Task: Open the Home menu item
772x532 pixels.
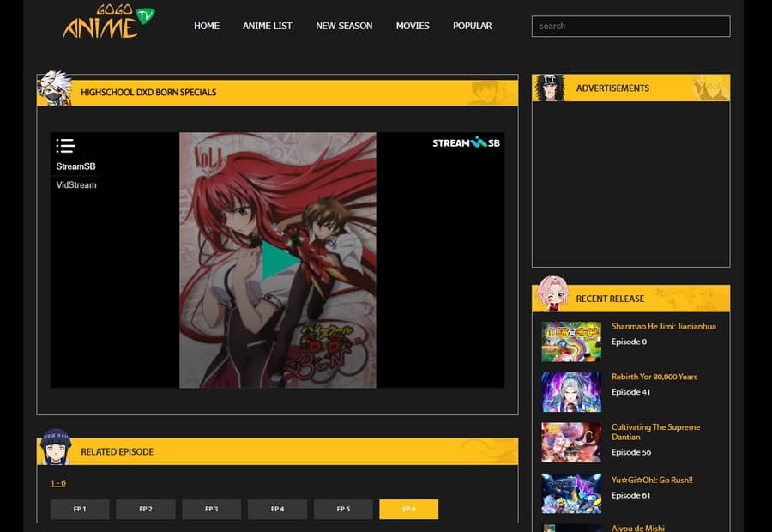Action: click(x=207, y=26)
